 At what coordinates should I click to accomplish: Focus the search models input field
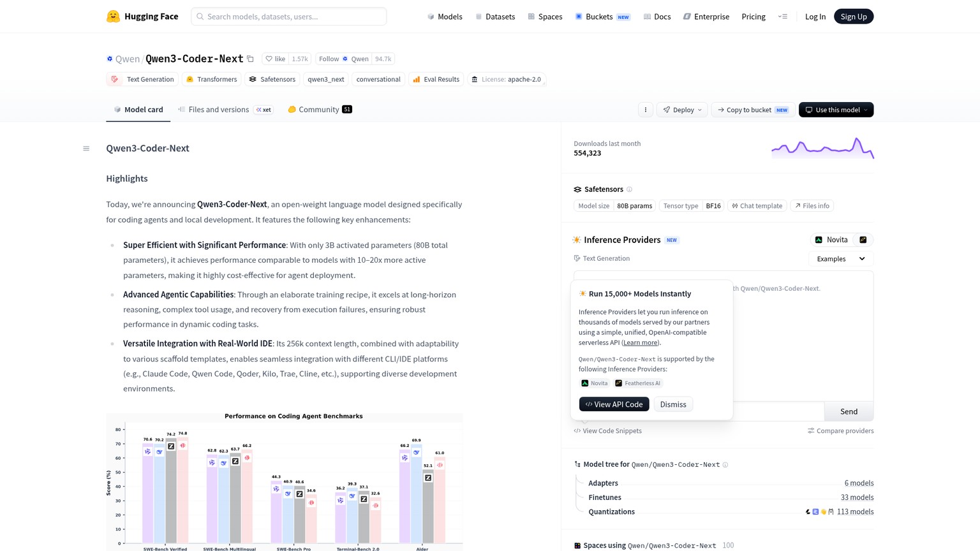(x=289, y=17)
